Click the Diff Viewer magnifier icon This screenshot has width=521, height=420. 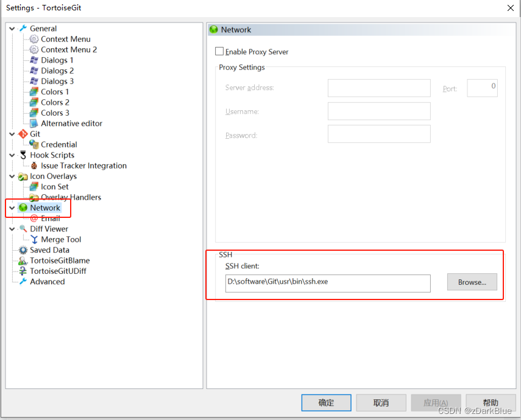point(23,229)
